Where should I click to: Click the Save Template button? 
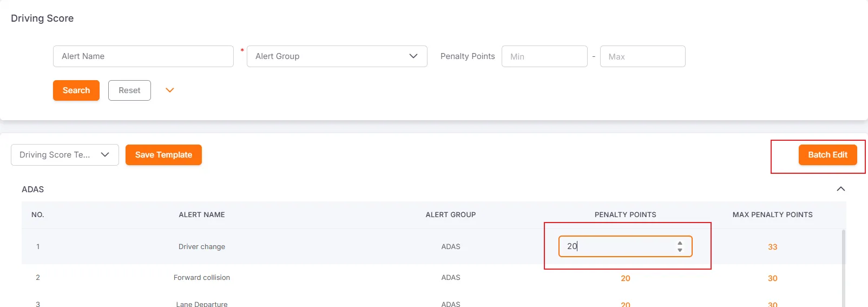[163, 155]
